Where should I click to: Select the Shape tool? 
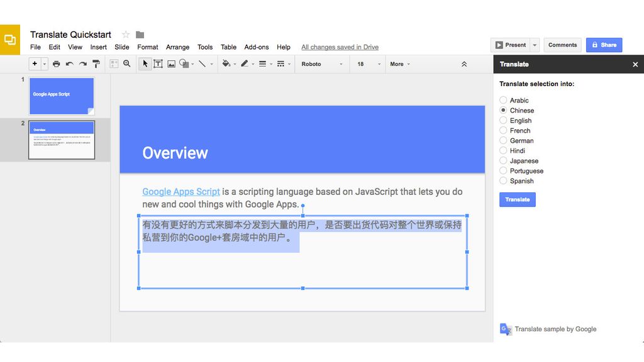[184, 63]
